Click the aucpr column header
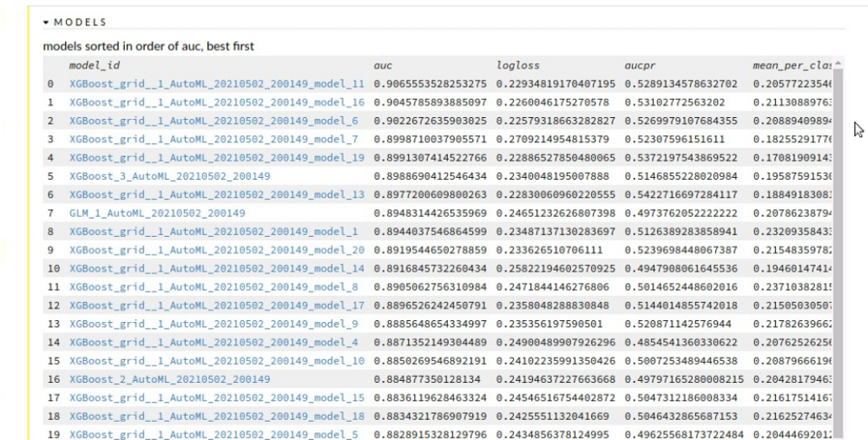868x440 pixels. 640,65
